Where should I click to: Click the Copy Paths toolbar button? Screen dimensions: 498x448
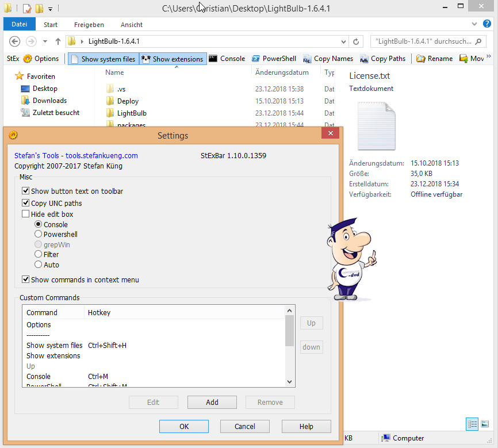(382, 59)
